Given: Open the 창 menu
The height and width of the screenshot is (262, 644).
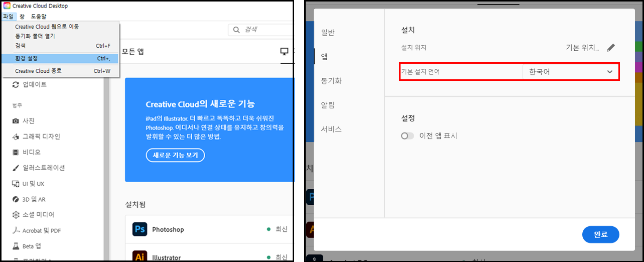Looking at the screenshot, I should [x=22, y=17].
